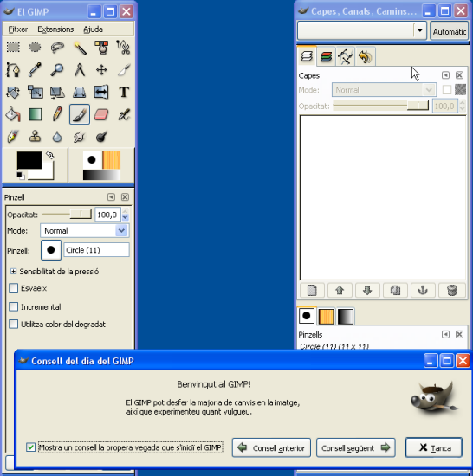Image resolution: width=473 pixels, height=476 pixels.
Task: Select the Eraser tool
Action: (101, 114)
